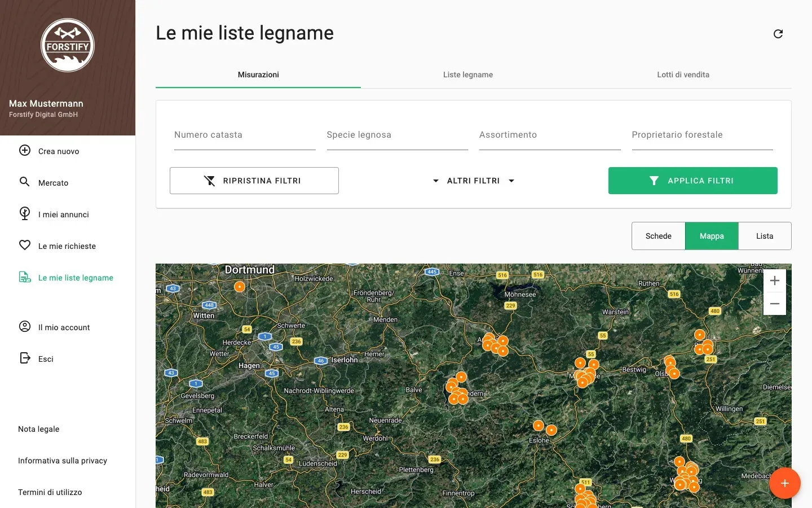
Task: Click the Altri Filtri label
Action: (474, 181)
